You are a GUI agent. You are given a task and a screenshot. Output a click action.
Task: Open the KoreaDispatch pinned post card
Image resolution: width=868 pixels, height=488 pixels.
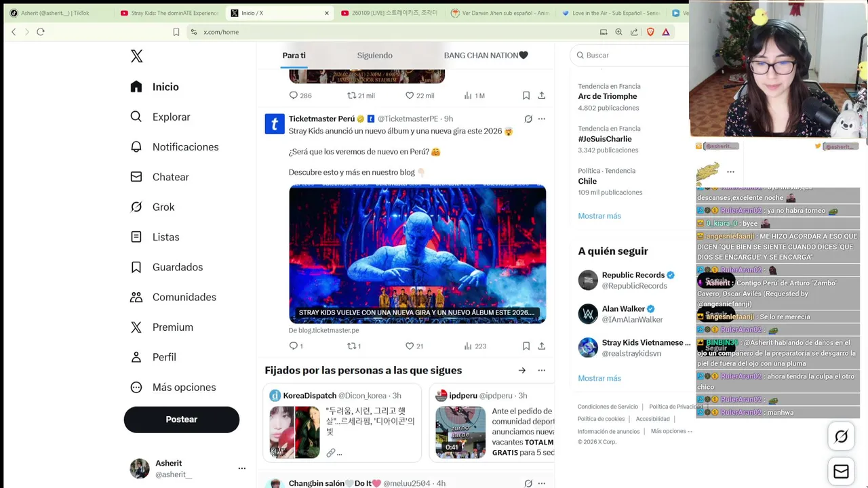(x=342, y=423)
